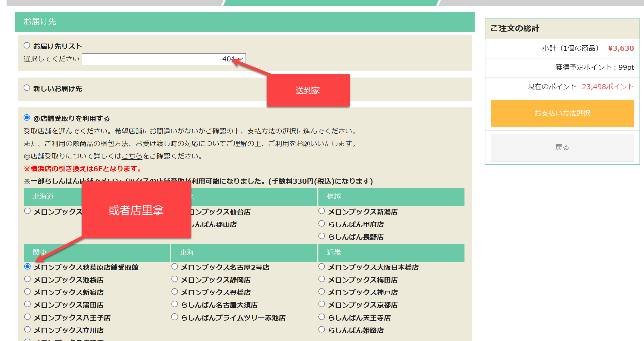Viewport: 644px width, 341px height.
Task: Open the delivery address dropdown list
Action: pyautogui.click(x=164, y=59)
